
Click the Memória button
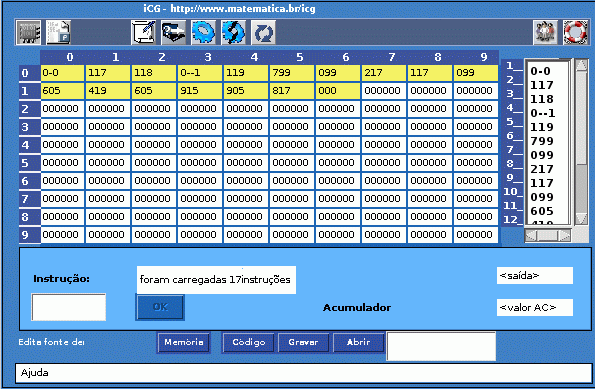pos(184,342)
